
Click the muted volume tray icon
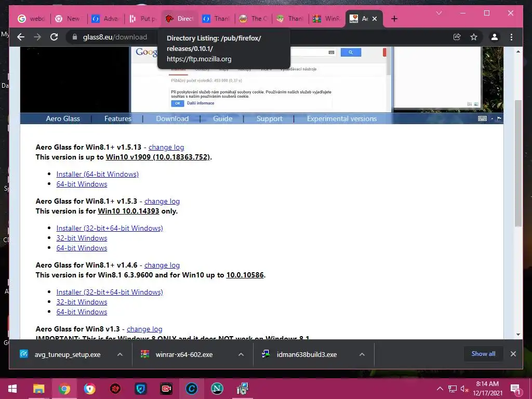pos(464,389)
